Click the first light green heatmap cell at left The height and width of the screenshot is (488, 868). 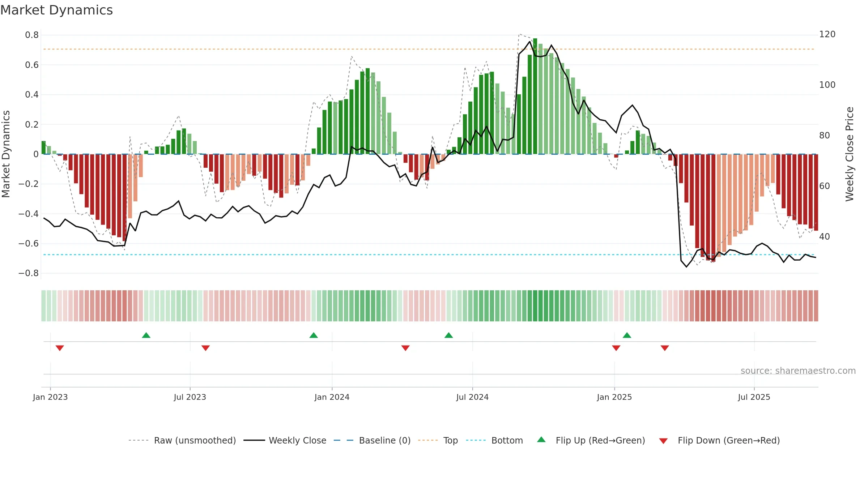pos(43,306)
